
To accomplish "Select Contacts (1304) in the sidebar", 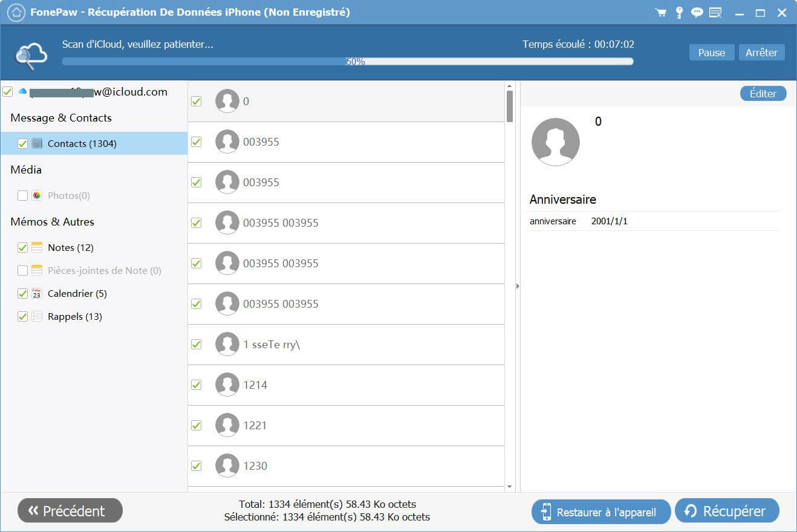I will point(82,143).
